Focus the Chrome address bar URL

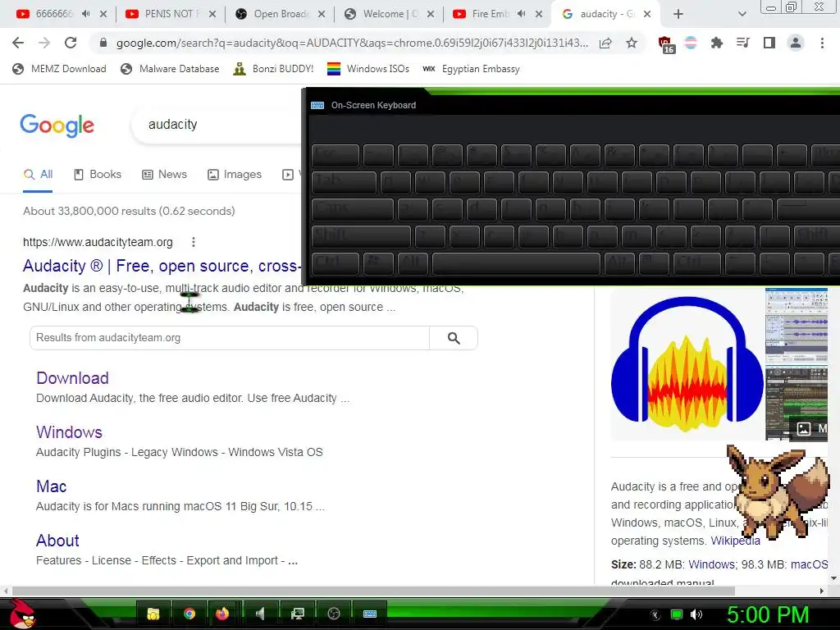point(352,43)
